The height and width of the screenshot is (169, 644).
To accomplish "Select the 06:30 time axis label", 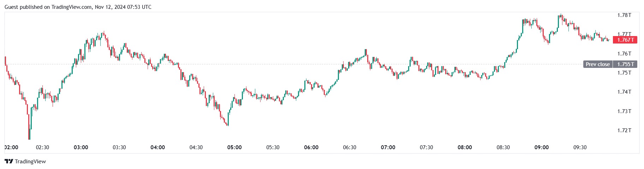I will click(x=350, y=147).
